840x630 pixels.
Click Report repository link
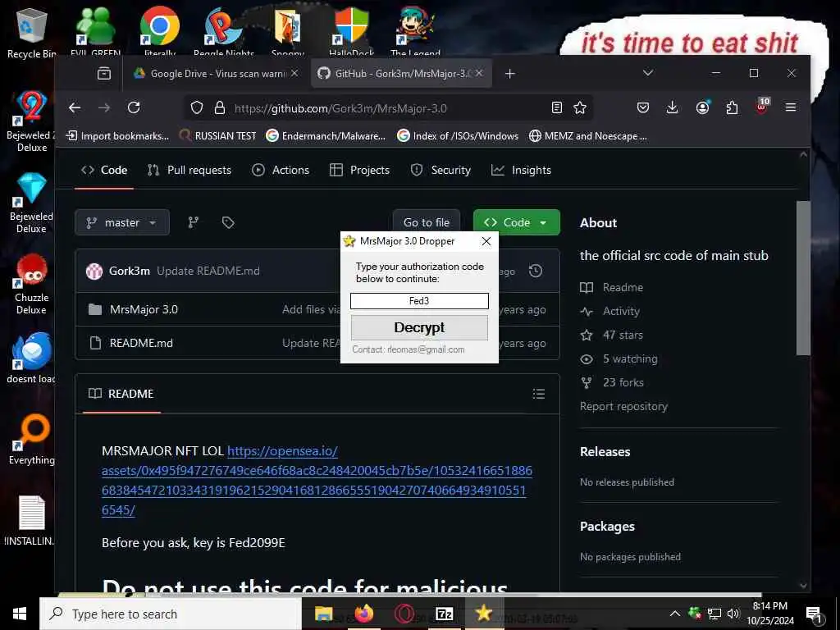[x=623, y=406]
